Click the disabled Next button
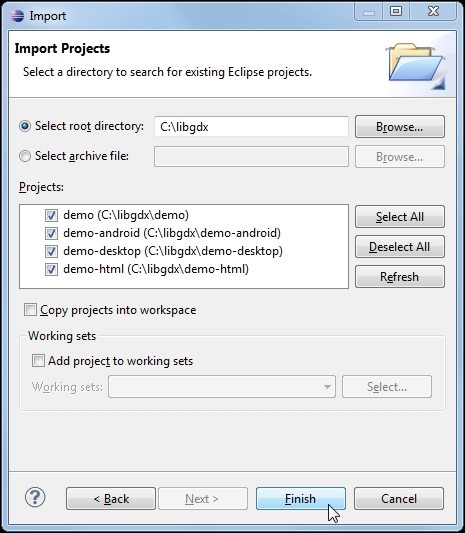This screenshot has height=533, width=465. [203, 499]
